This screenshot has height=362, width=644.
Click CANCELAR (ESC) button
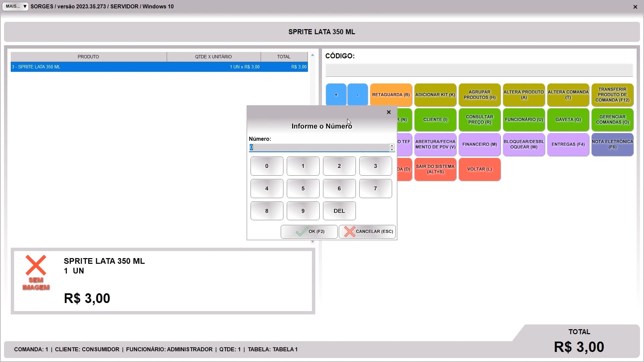click(367, 232)
